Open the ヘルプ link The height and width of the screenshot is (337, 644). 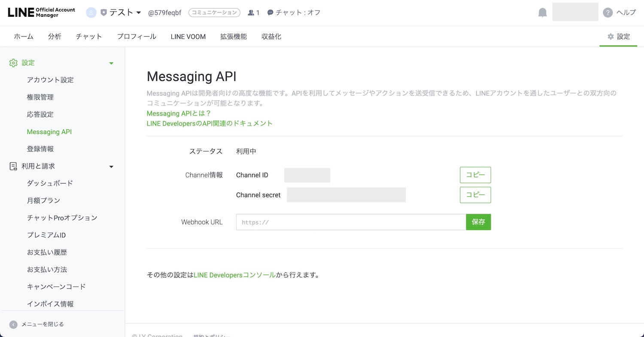pos(626,12)
